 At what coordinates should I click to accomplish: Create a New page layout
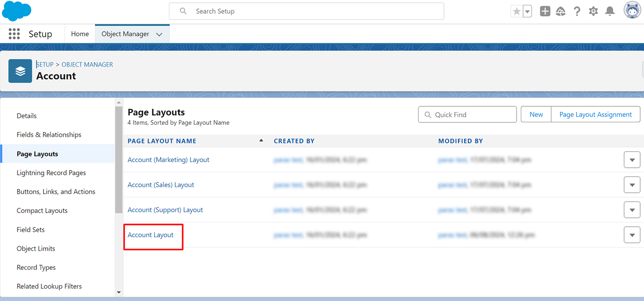536,114
